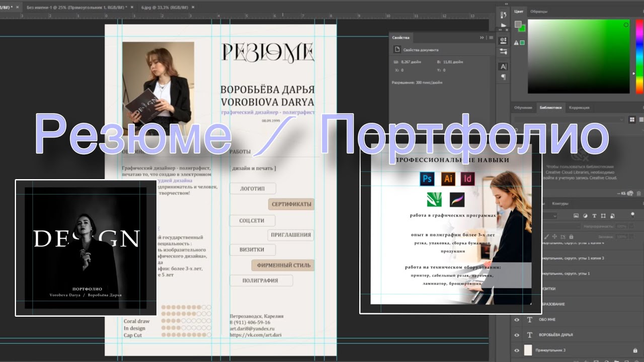Click the СЕРТИФИКАТЫ box on canvas

coord(291,204)
